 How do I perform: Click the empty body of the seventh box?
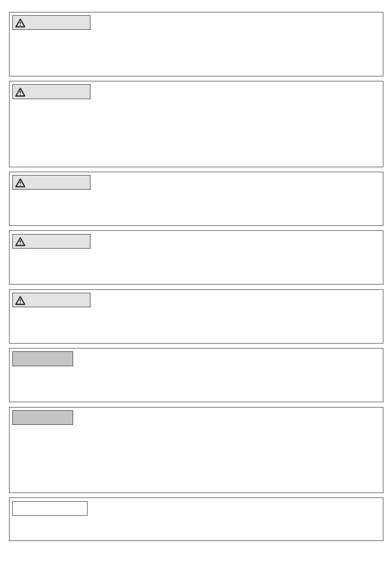click(x=196, y=458)
